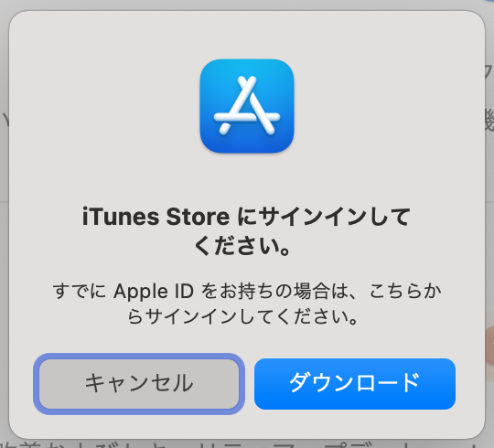Click the blank dialog area left of the icon
The image size is (494, 448).
tap(105, 106)
